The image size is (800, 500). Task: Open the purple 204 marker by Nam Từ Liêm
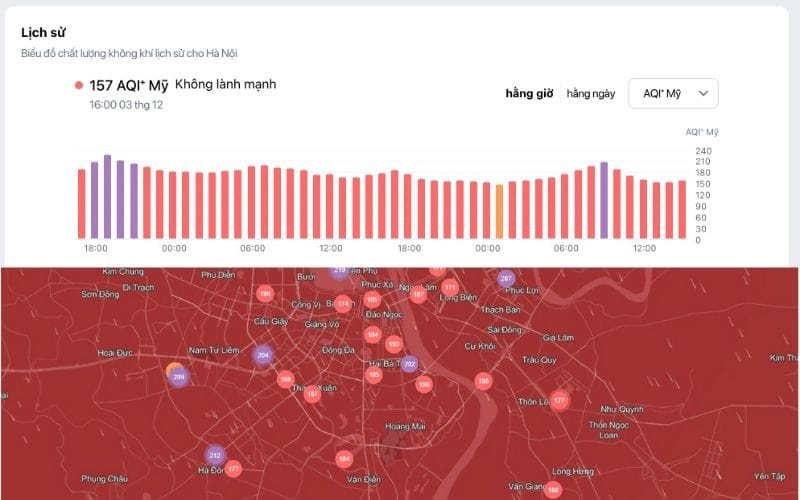coord(263,355)
